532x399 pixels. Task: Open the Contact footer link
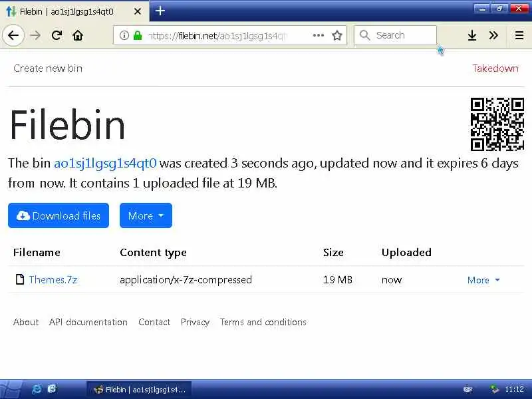[154, 322]
